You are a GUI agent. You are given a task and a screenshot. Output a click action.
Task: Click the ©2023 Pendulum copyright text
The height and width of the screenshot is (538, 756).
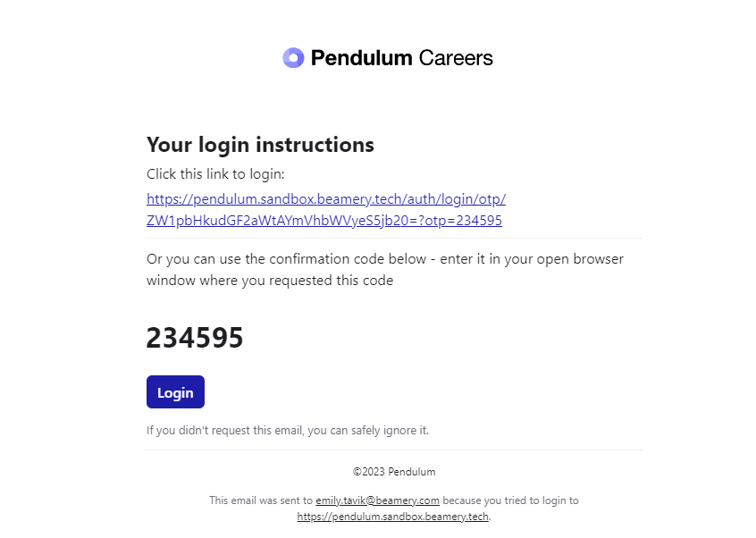(x=394, y=472)
